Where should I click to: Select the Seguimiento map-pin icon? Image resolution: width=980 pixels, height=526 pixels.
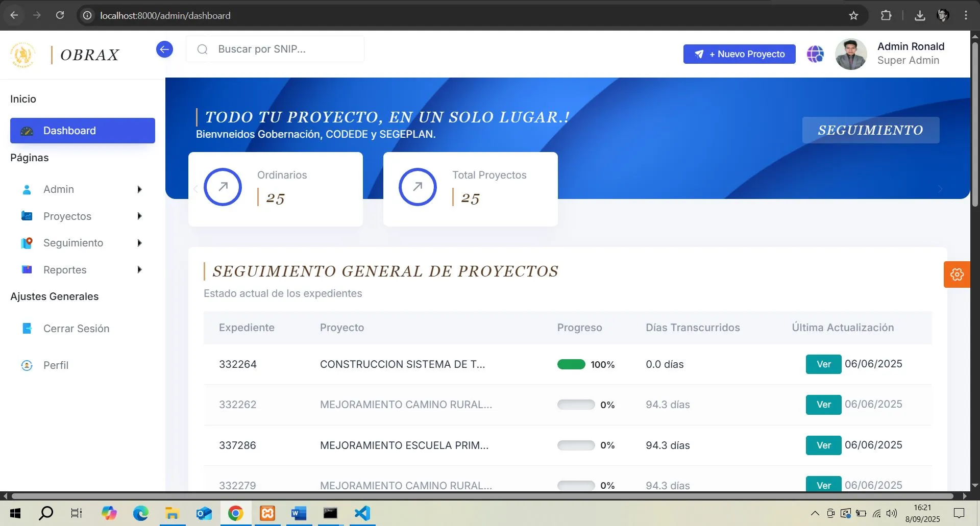coord(27,243)
